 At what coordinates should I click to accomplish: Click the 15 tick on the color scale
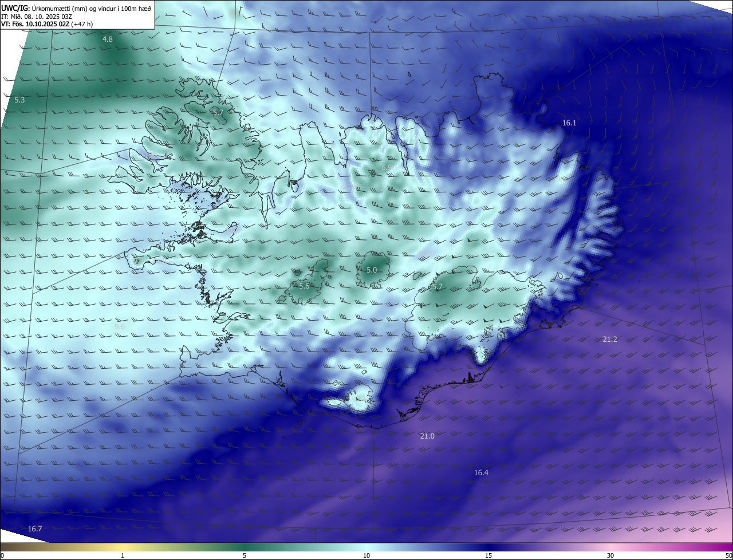click(488, 555)
